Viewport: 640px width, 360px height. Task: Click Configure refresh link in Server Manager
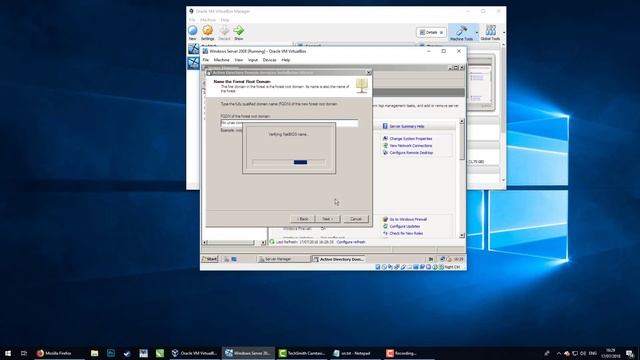pyautogui.click(x=351, y=242)
